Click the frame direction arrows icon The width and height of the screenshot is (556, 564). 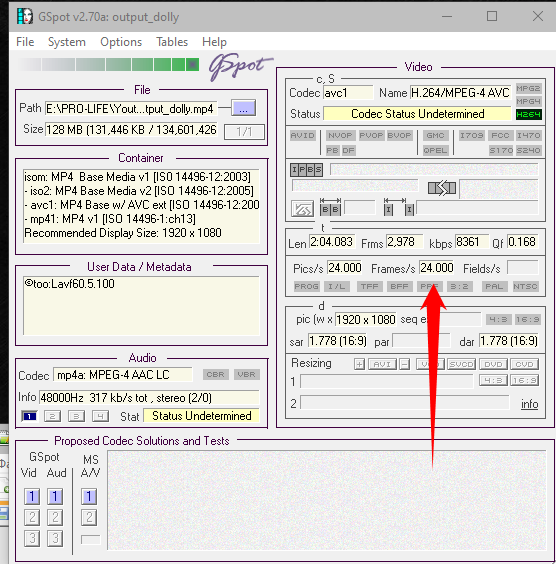click(x=442, y=188)
